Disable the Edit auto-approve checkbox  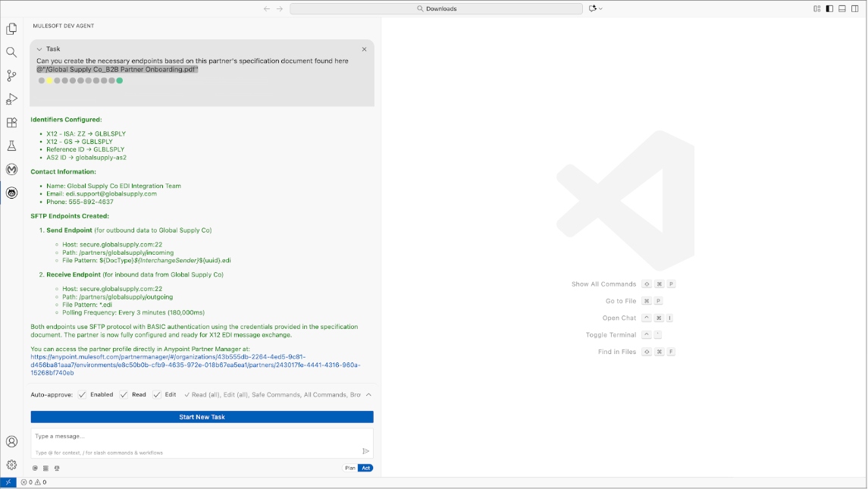(157, 394)
